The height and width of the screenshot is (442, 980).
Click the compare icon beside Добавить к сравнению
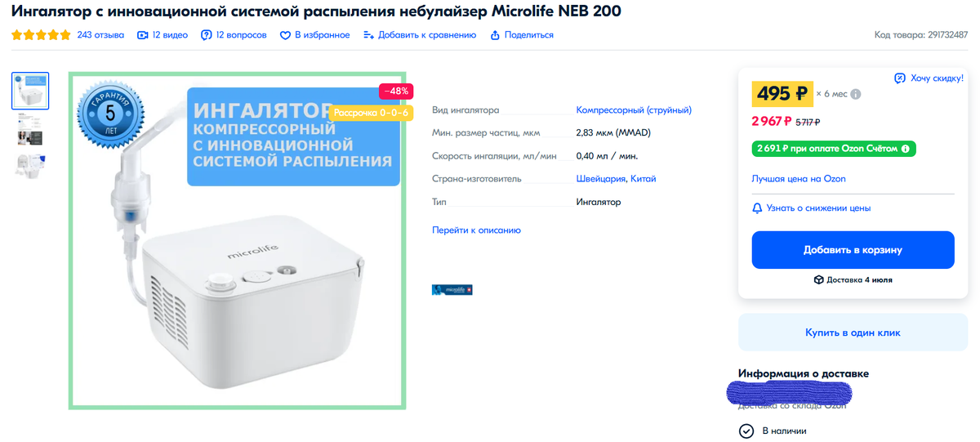coord(368,35)
